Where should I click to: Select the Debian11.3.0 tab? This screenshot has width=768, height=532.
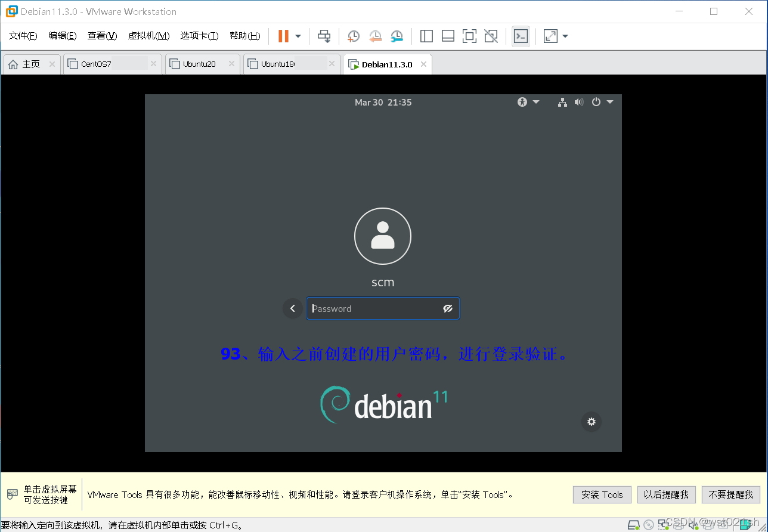[387, 64]
